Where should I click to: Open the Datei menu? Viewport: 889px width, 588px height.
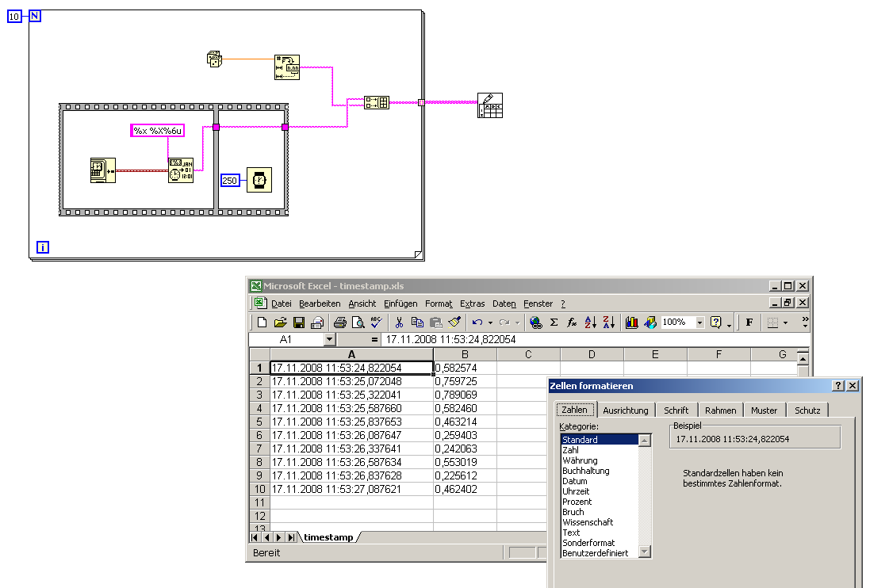point(282,304)
